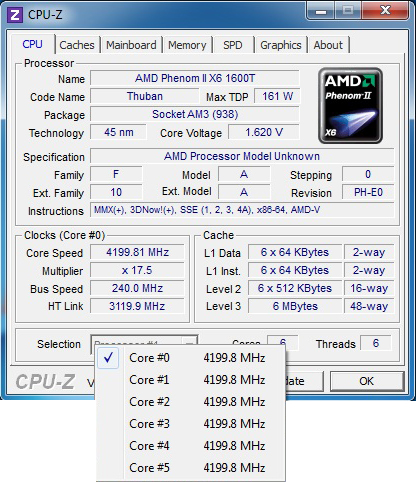Click the OK button
416x482 pixels.
click(x=367, y=381)
